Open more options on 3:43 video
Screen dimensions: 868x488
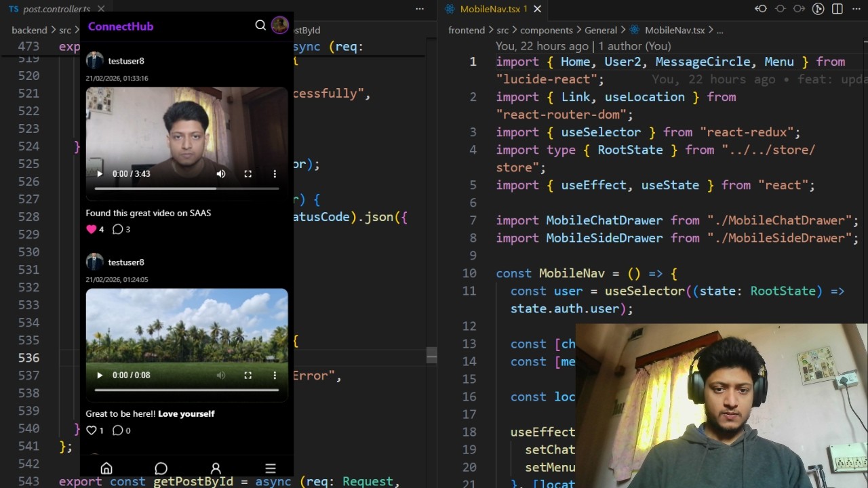pos(275,174)
